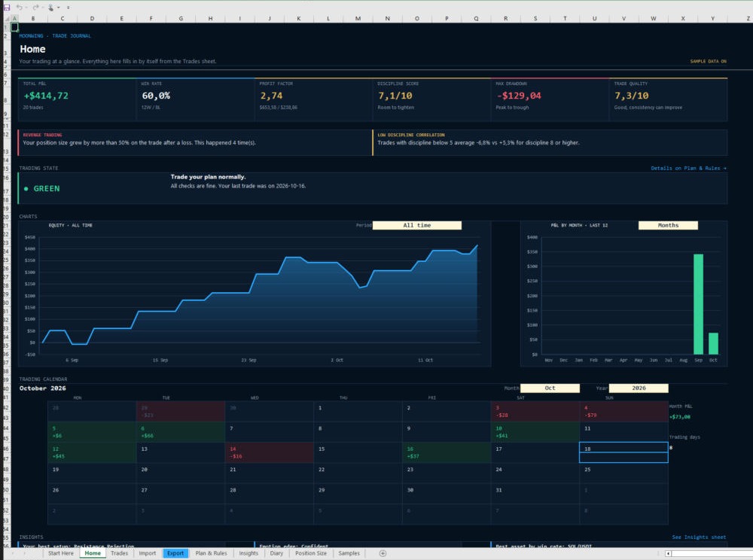The height and width of the screenshot is (560, 753).
Task: Click the October 12 calendar day showing +$45
Action: [x=92, y=452]
